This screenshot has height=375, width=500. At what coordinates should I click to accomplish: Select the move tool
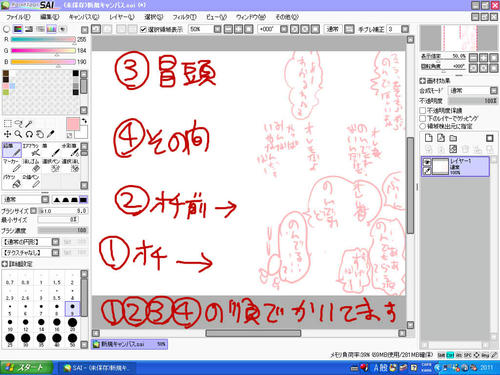click(7, 134)
